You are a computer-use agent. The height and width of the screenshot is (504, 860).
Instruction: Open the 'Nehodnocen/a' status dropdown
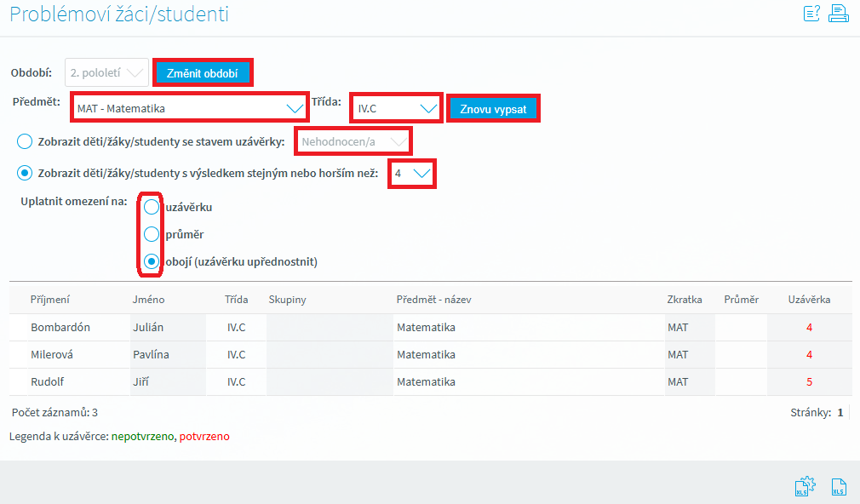pyautogui.click(x=353, y=140)
